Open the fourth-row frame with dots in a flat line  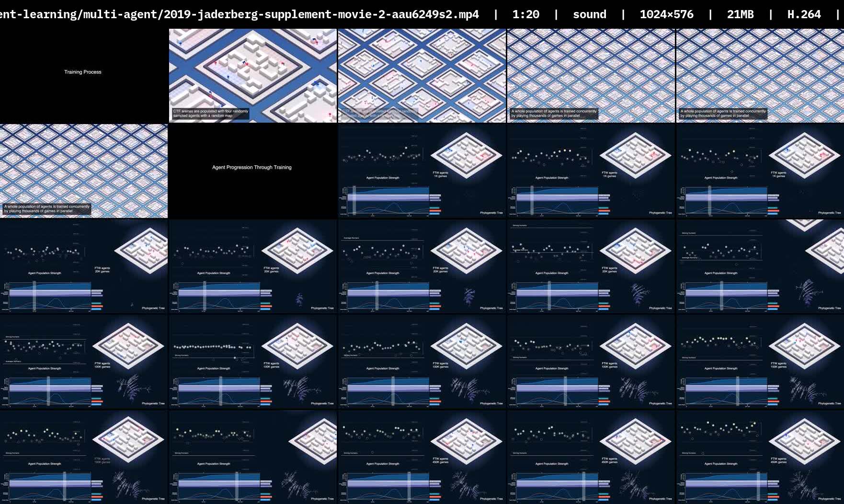click(x=252, y=362)
